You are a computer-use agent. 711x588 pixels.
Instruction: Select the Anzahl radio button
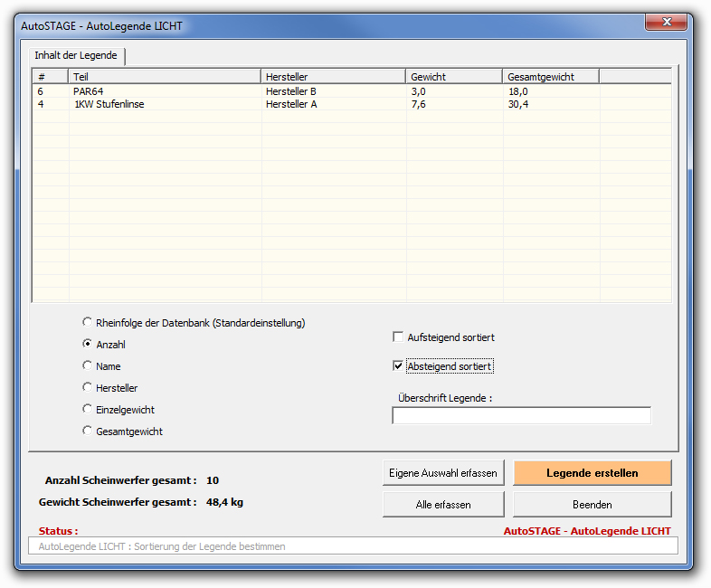pyautogui.click(x=88, y=344)
